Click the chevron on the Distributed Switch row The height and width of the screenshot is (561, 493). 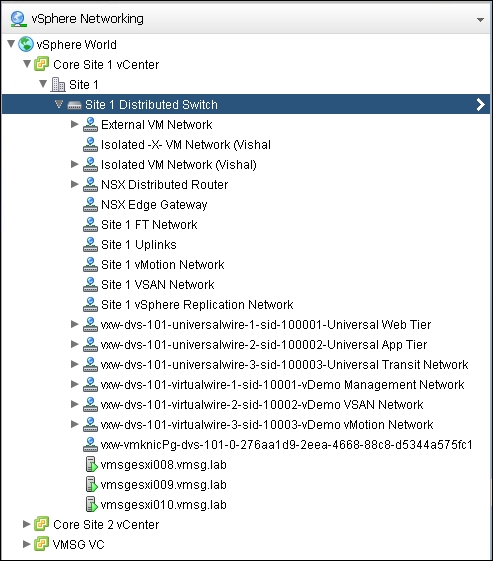[480, 104]
